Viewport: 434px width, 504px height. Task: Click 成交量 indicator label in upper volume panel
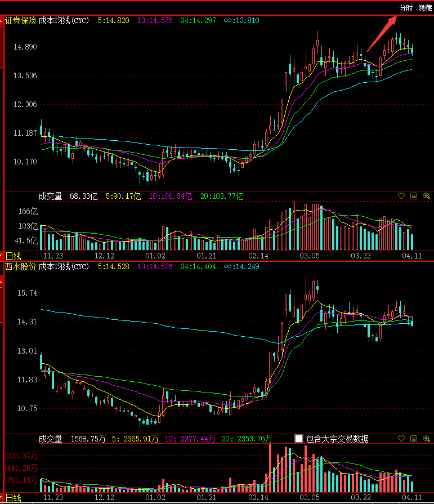point(50,197)
